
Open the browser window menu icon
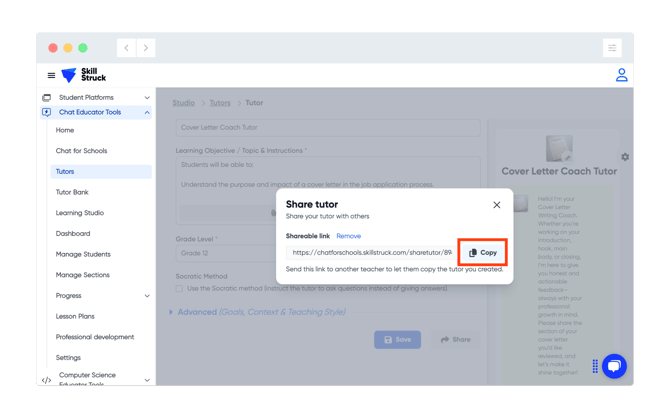[x=612, y=48]
